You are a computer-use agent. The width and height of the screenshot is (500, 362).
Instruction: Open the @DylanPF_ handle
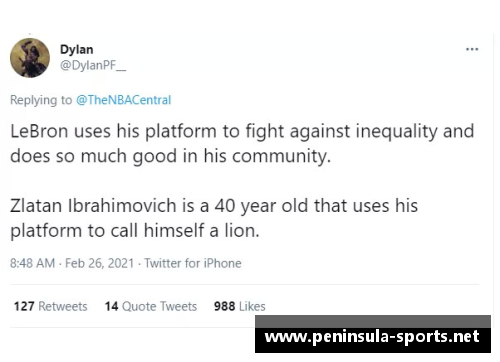click(93, 65)
